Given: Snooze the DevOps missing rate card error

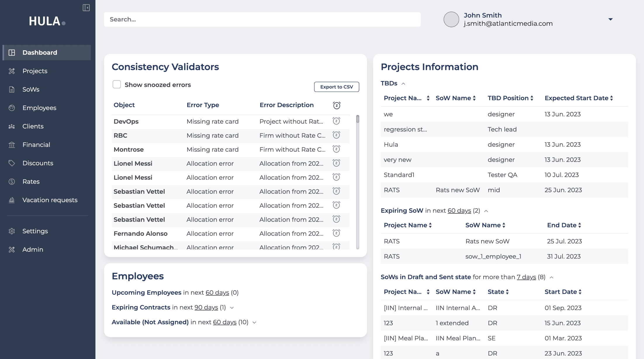Looking at the screenshot, I should click(336, 121).
